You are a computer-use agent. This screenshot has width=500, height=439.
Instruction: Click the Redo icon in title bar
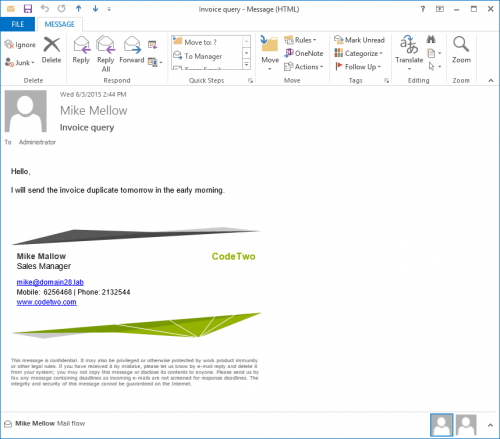[61, 9]
